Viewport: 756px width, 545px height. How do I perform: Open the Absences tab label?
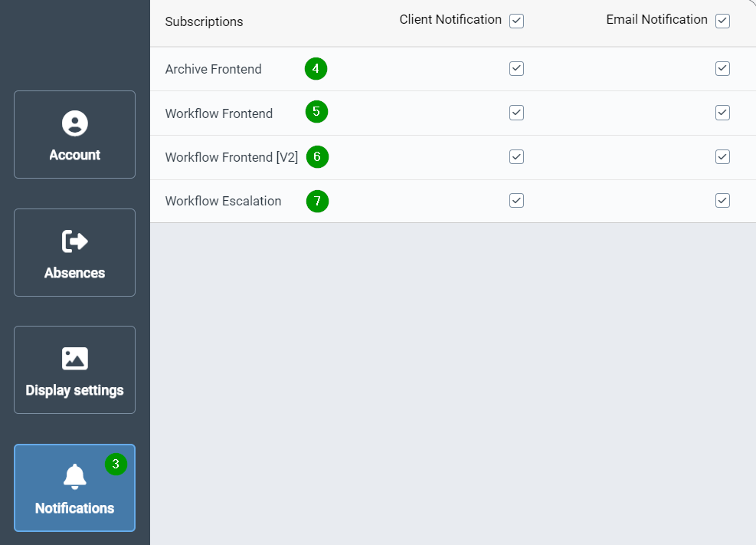pos(74,273)
